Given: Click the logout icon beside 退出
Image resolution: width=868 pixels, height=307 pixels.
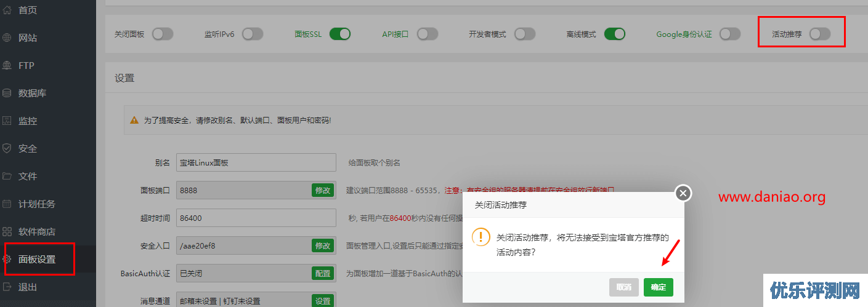Looking at the screenshot, I should coord(7,287).
